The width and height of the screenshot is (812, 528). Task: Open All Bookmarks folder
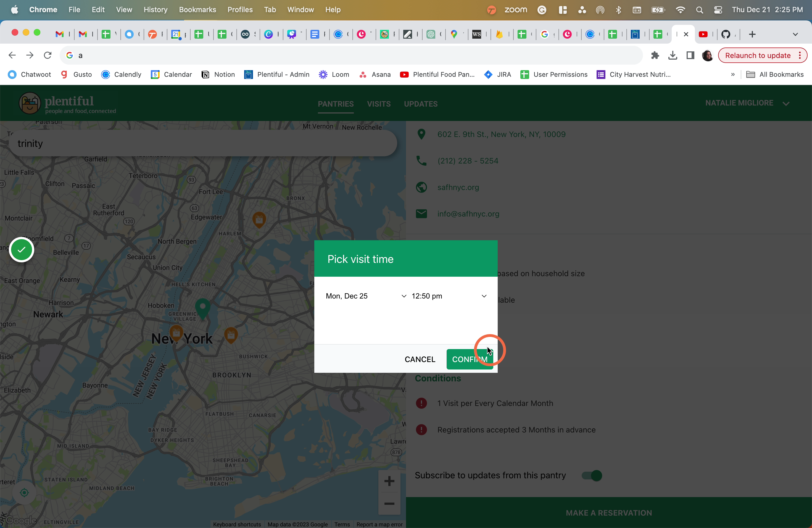[775, 74]
